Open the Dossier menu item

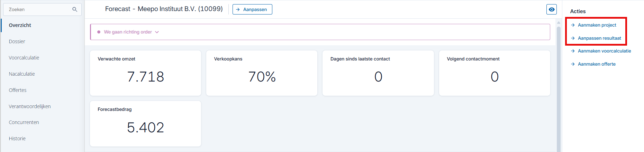tap(17, 41)
